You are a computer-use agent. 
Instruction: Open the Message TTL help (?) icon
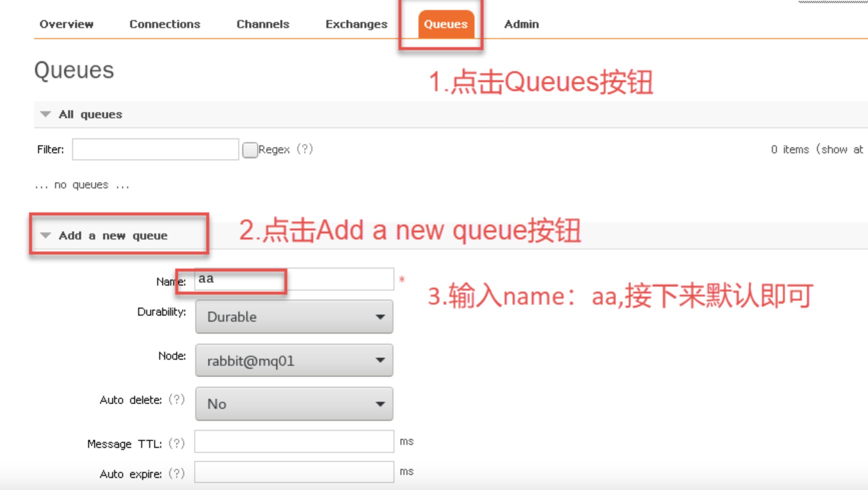[x=177, y=443]
